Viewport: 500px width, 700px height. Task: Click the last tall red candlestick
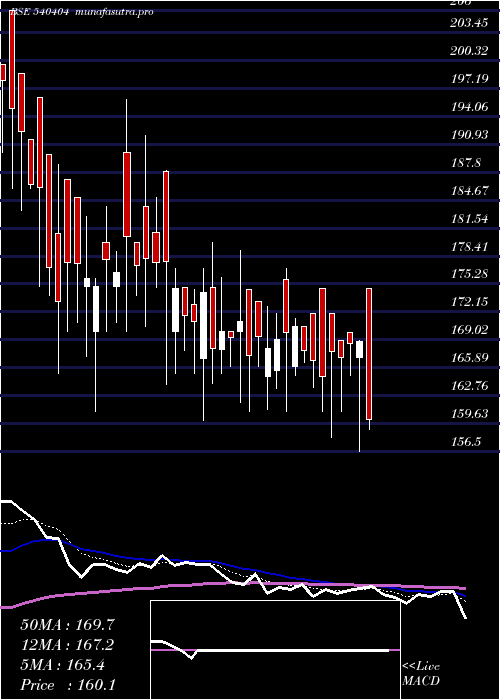[x=369, y=354]
